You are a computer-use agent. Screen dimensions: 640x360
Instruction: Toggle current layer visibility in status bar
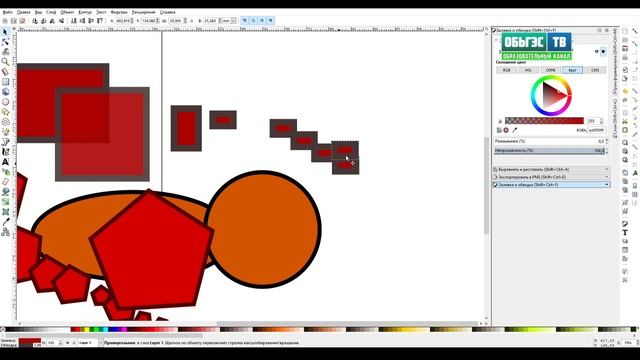[x=68, y=343]
